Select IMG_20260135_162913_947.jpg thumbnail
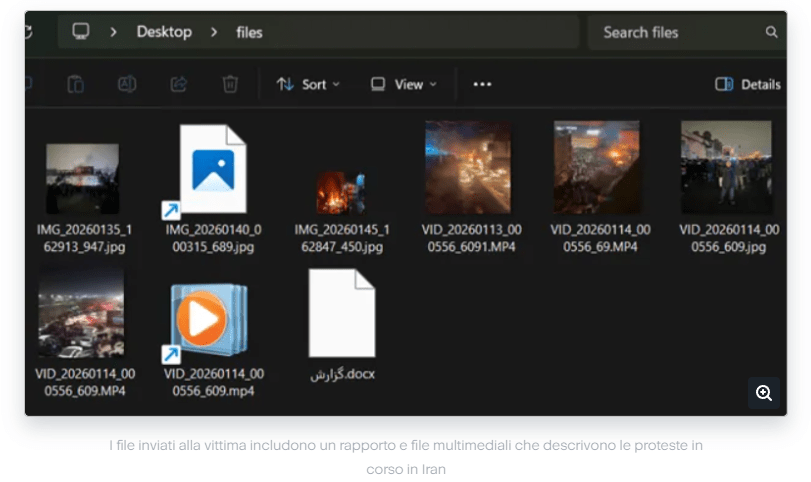The width and height of the screenshot is (811, 482). pyautogui.click(x=83, y=179)
